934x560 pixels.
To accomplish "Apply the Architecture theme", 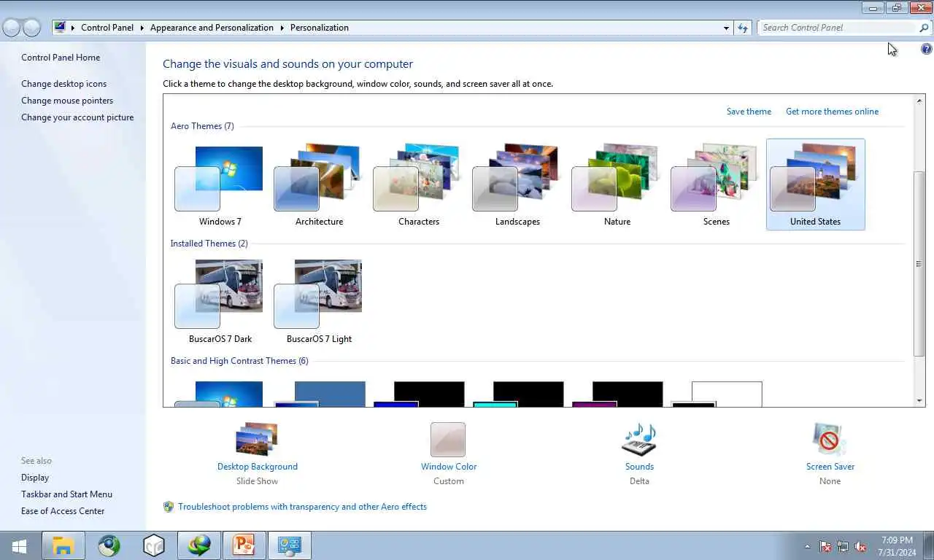I will coord(319,185).
